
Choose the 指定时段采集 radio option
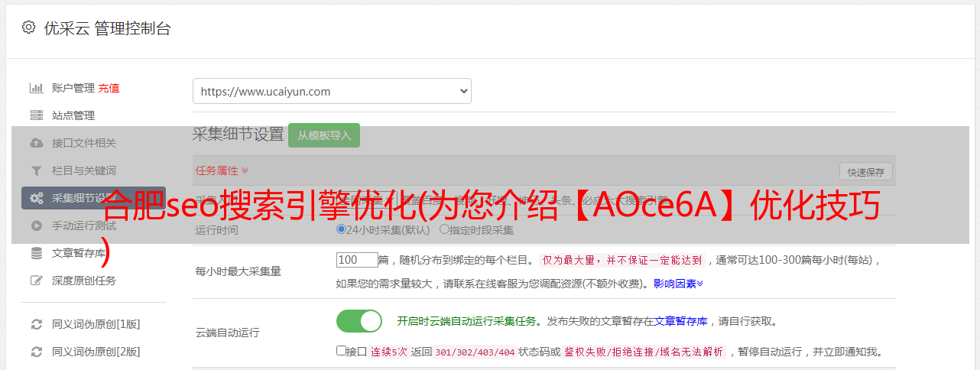(x=444, y=229)
